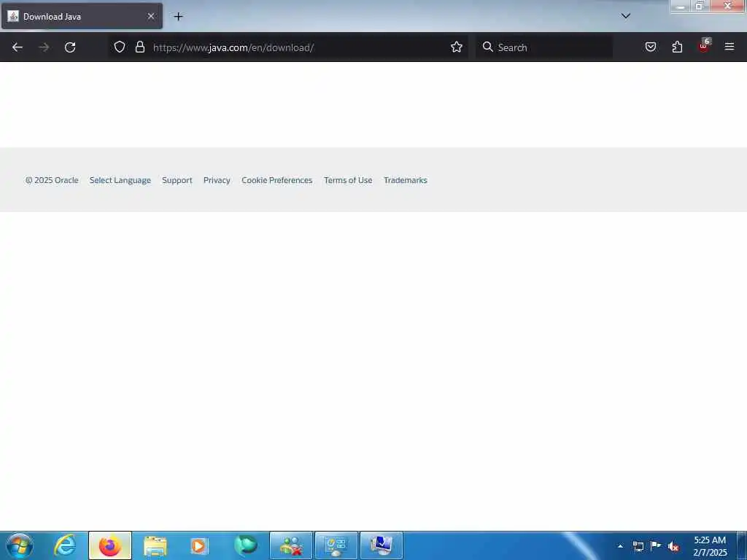Open the control panel app in taskbar
This screenshot has height=560, width=747.
point(336,545)
